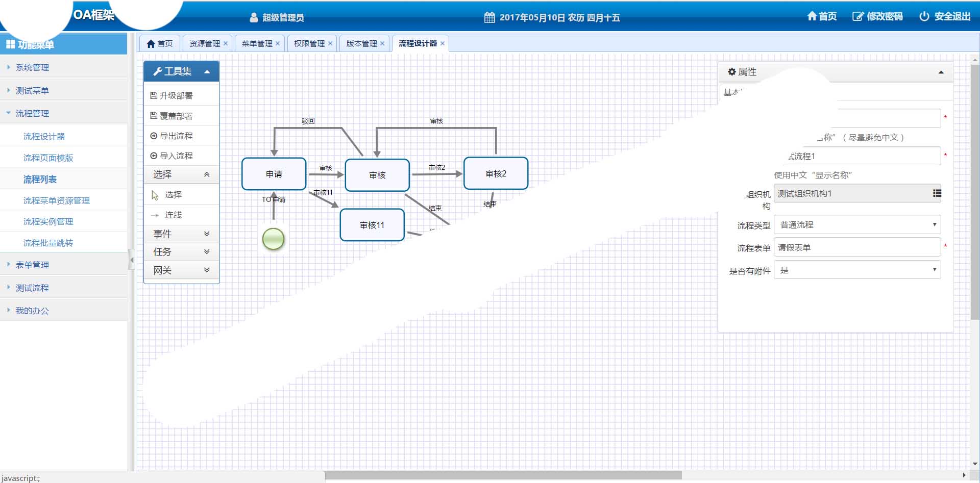
Task: Collapse the 工具集 panel
Action: tap(207, 71)
